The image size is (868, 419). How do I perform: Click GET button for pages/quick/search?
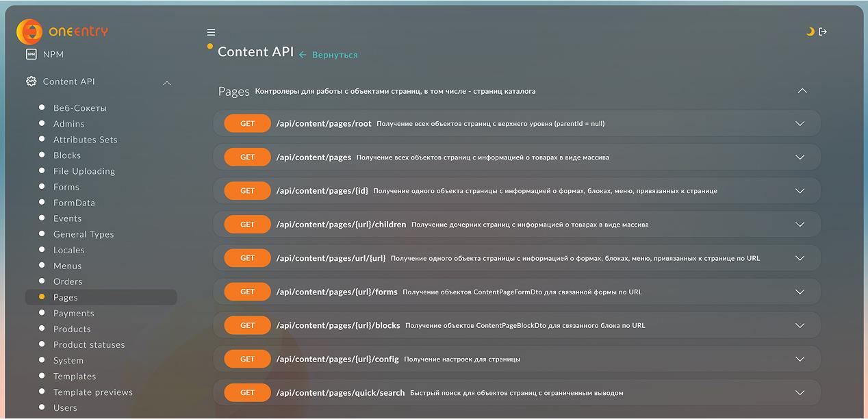click(x=247, y=392)
